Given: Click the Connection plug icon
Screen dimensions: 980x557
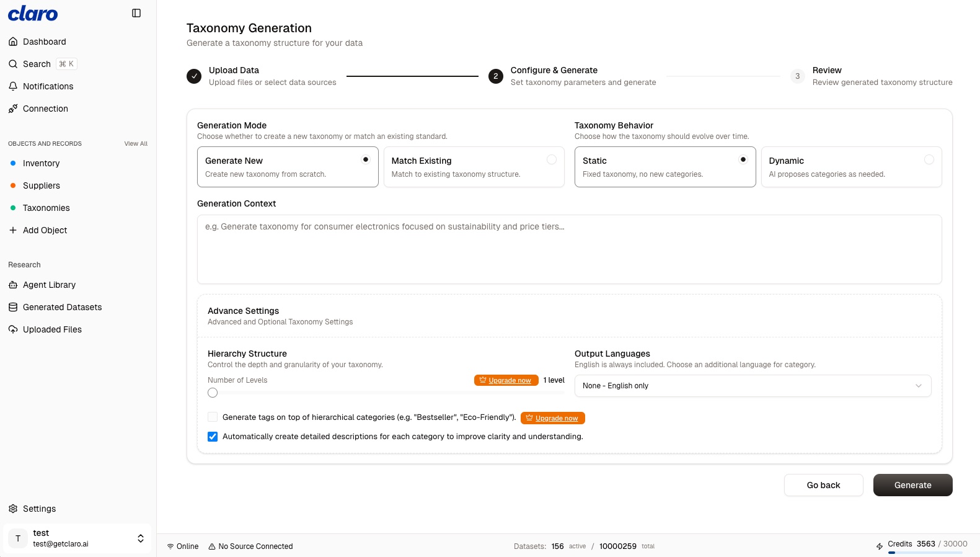Looking at the screenshot, I should pyautogui.click(x=13, y=109).
